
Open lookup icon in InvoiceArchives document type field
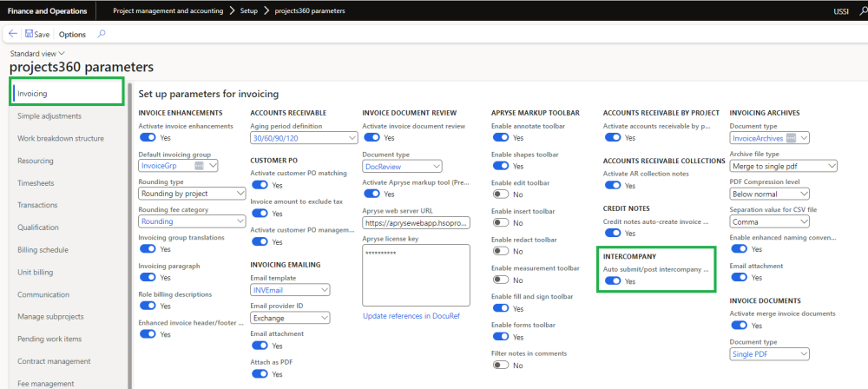[x=791, y=137]
